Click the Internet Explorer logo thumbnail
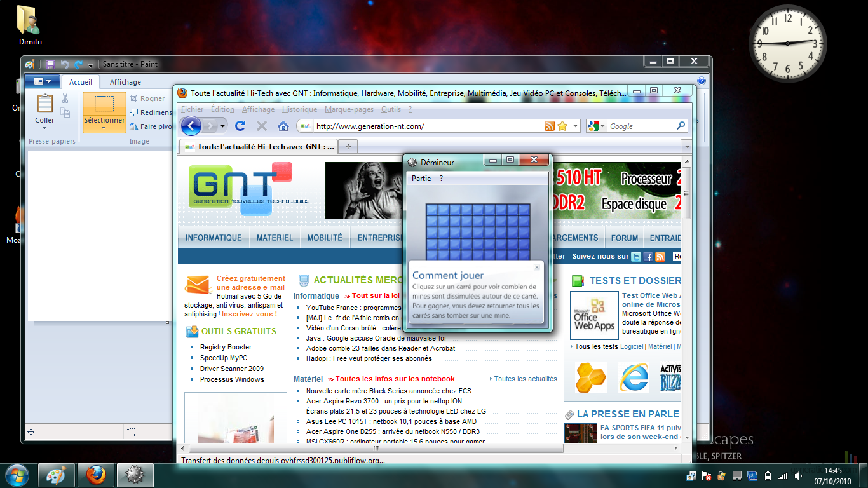This screenshot has height=488, width=868. coord(634,377)
